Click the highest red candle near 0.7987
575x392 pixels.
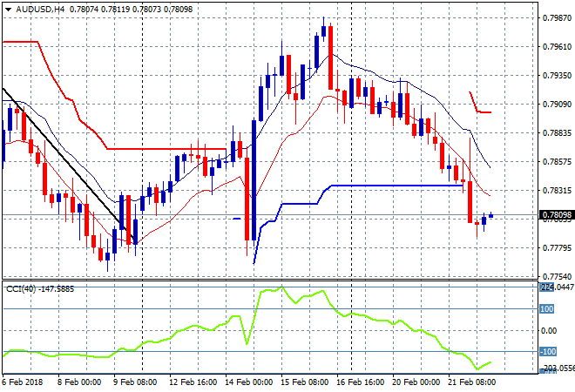click(331, 57)
